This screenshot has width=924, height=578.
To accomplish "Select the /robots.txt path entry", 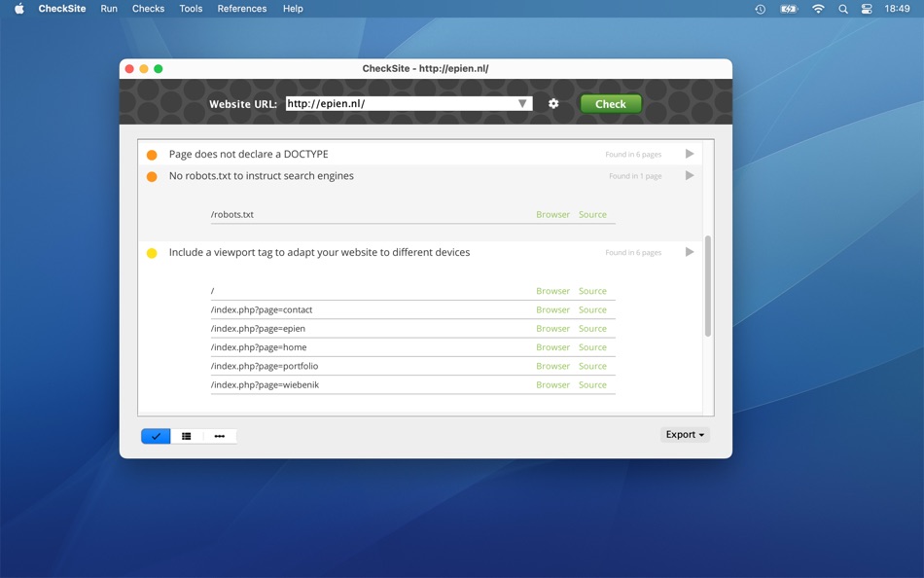I will tap(232, 215).
